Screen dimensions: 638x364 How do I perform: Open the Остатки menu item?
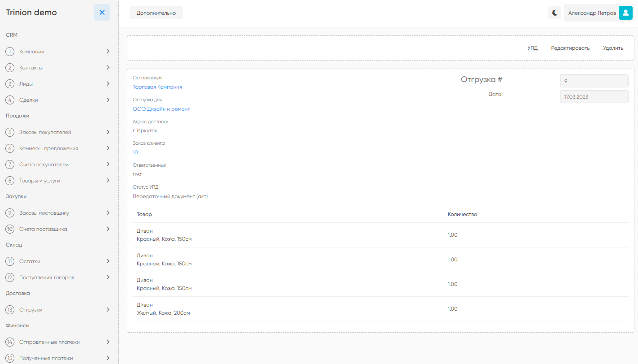click(30, 261)
